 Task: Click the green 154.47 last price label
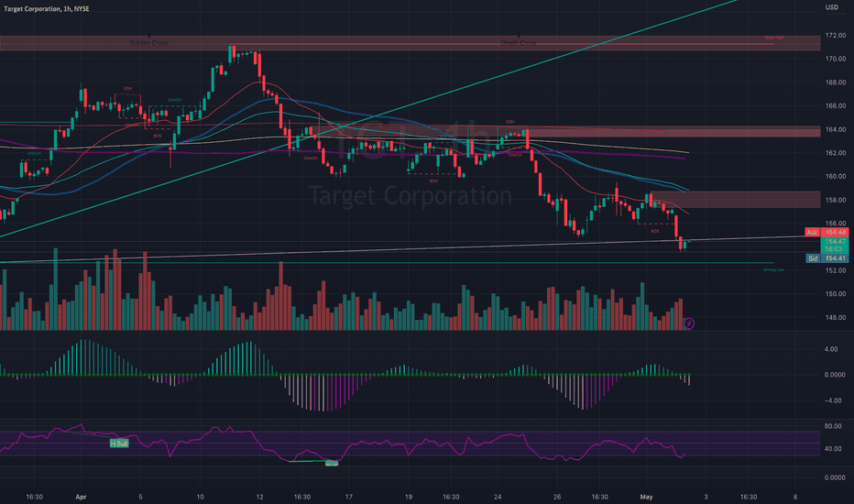(x=835, y=241)
